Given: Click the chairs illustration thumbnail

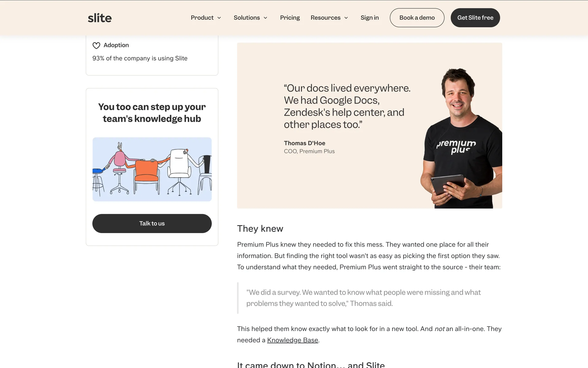Looking at the screenshot, I should (152, 169).
